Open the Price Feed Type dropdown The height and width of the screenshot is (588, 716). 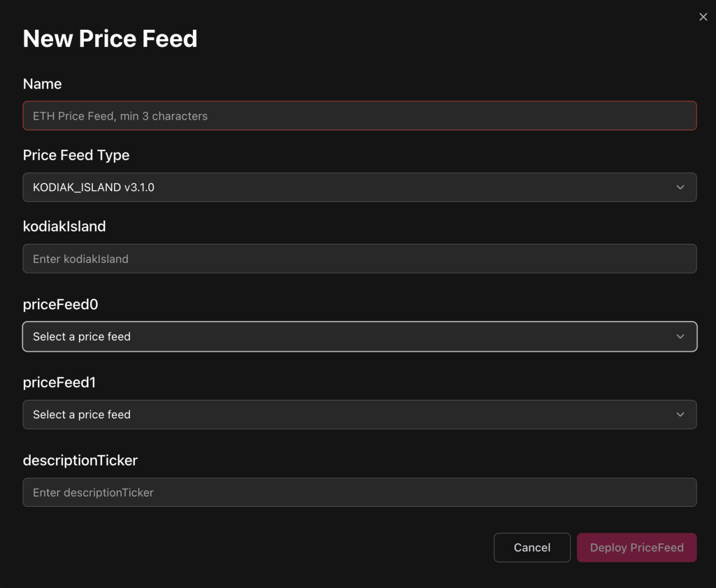tap(359, 187)
